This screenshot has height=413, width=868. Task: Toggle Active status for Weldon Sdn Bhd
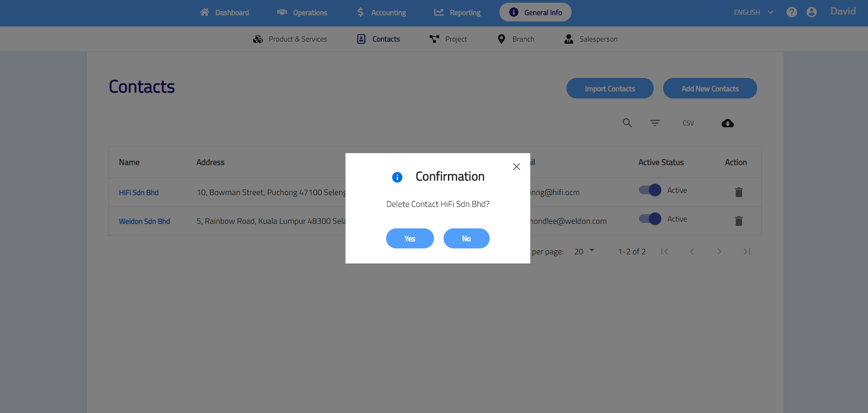(650, 219)
